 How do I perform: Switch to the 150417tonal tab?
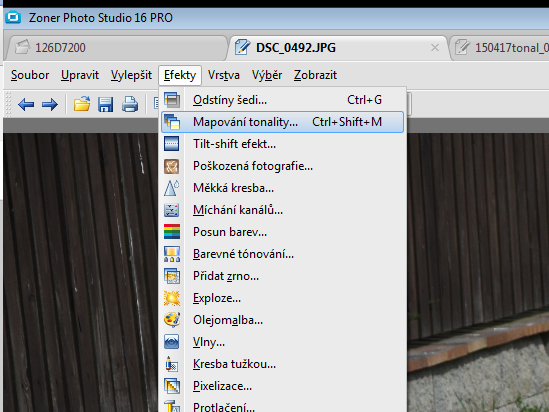(x=501, y=48)
